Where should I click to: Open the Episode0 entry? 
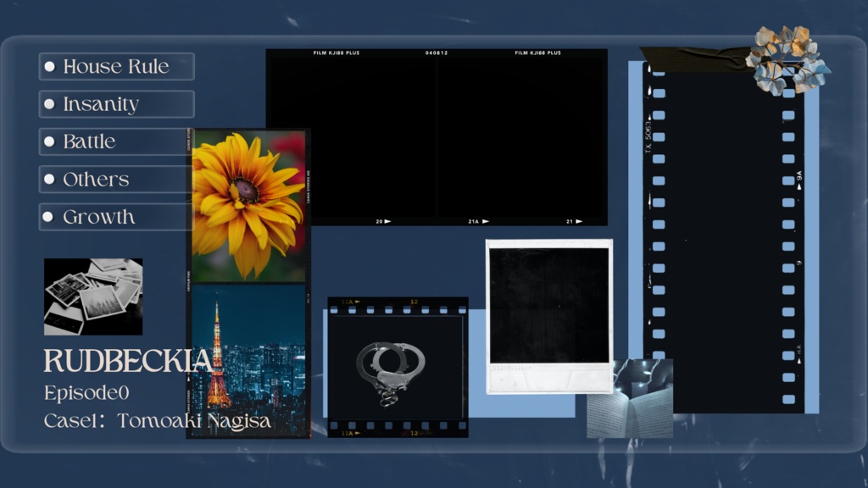click(x=85, y=391)
